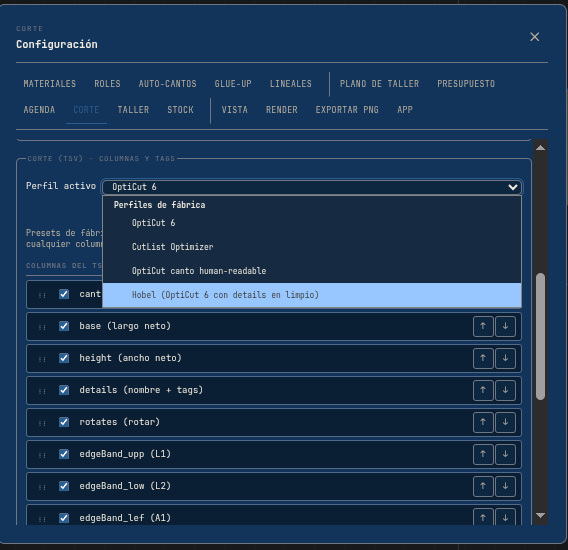Click drag handle of height (ancho neto) row
Screen dimensions: 568x550
tap(42, 359)
